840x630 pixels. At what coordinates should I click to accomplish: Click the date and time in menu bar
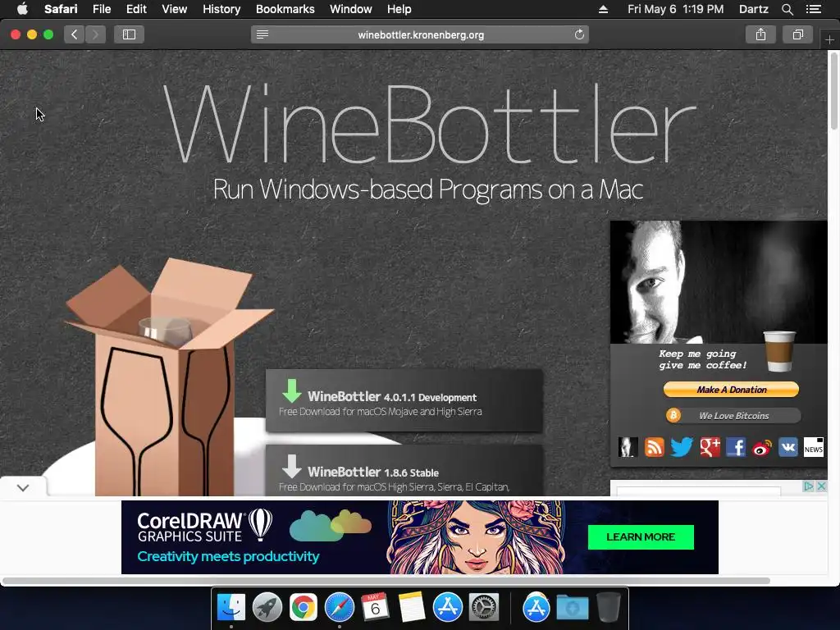tap(676, 9)
